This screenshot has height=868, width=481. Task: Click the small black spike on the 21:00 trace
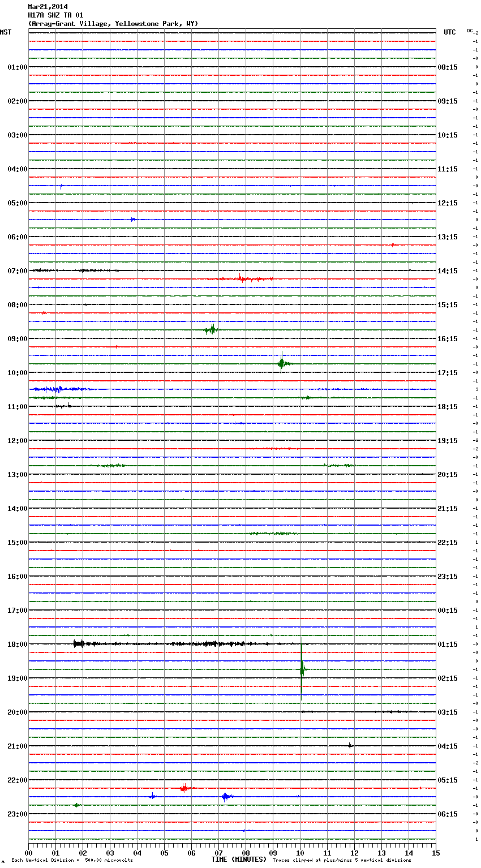(350, 745)
